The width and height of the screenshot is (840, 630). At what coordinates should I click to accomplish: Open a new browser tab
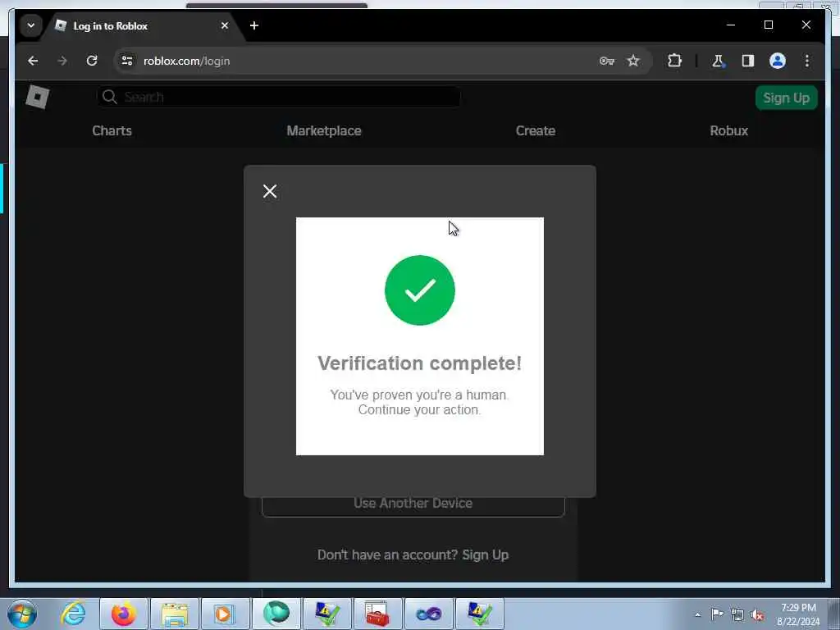[x=254, y=25]
